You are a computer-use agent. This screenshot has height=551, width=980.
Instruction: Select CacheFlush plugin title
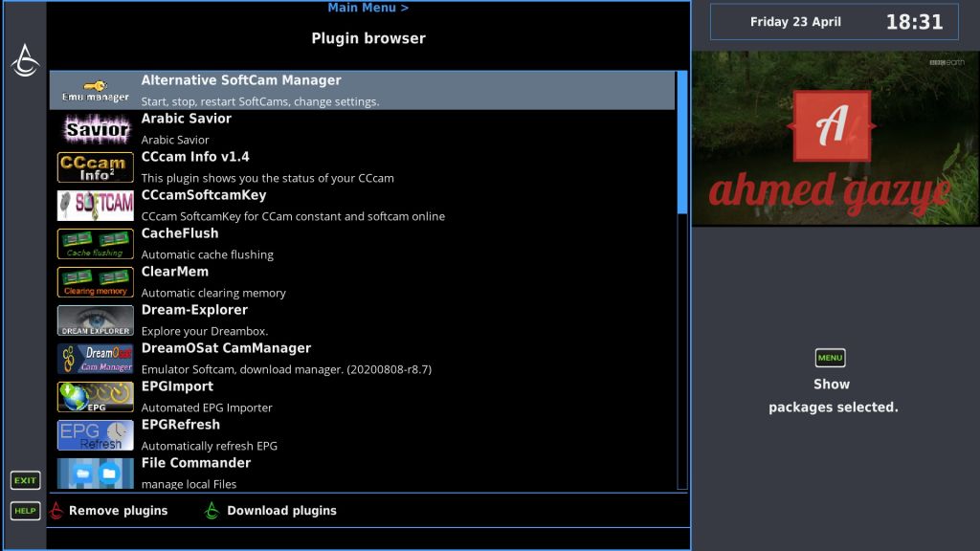pos(180,233)
